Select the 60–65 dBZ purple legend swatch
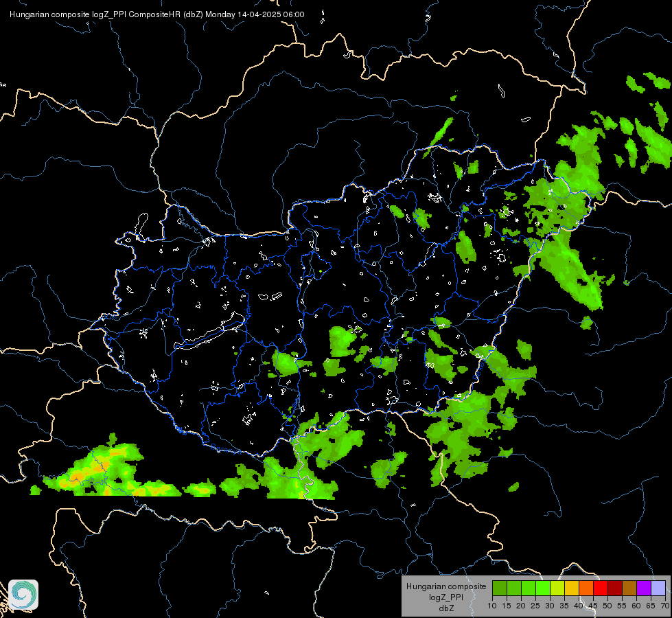Image resolution: width=672 pixels, height=618 pixels. coord(644,588)
